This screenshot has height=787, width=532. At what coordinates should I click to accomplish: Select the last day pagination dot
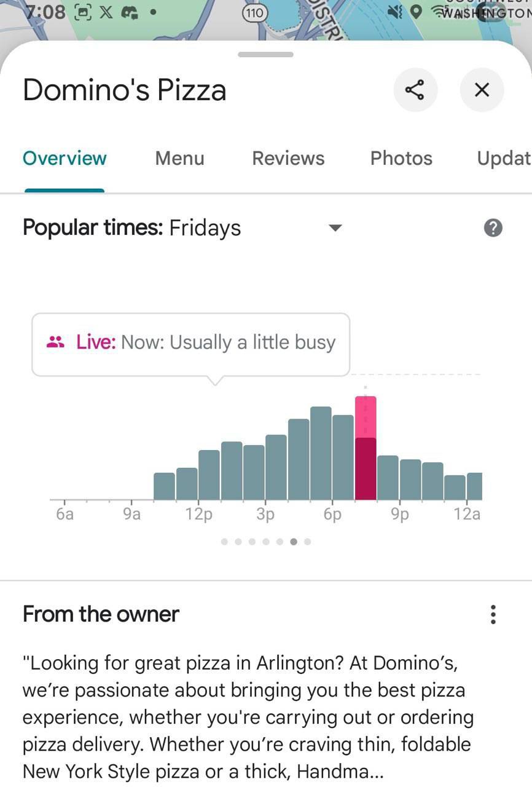tap(308, 542)
